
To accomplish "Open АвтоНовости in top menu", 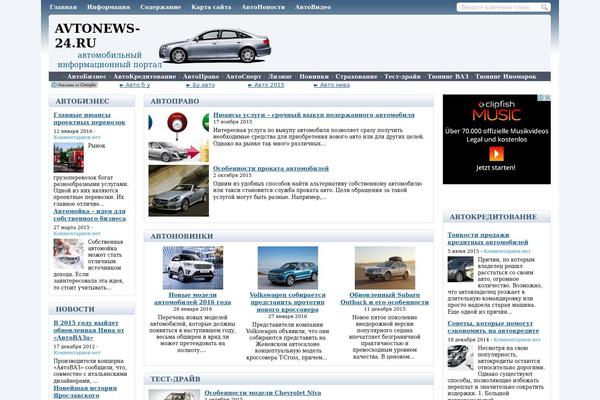I will tap(263, 7).
